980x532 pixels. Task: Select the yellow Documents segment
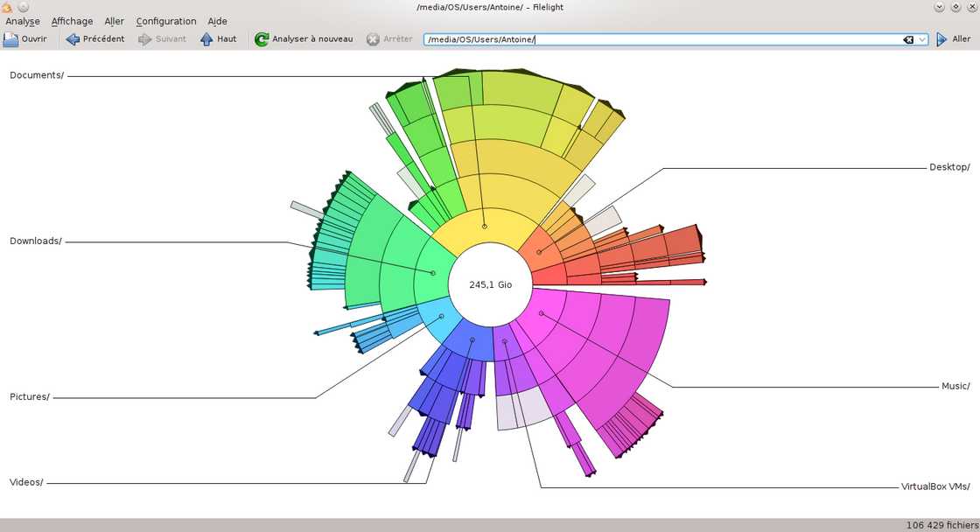[484, 227]
